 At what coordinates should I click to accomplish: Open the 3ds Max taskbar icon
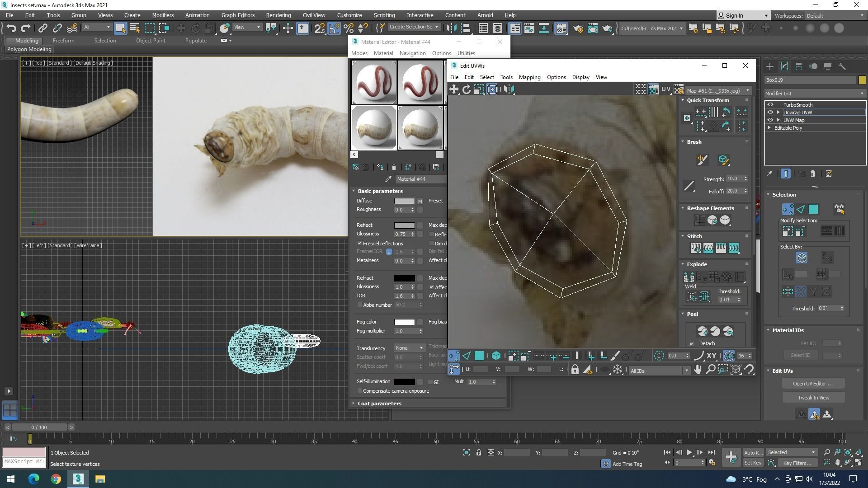[78, 479]
